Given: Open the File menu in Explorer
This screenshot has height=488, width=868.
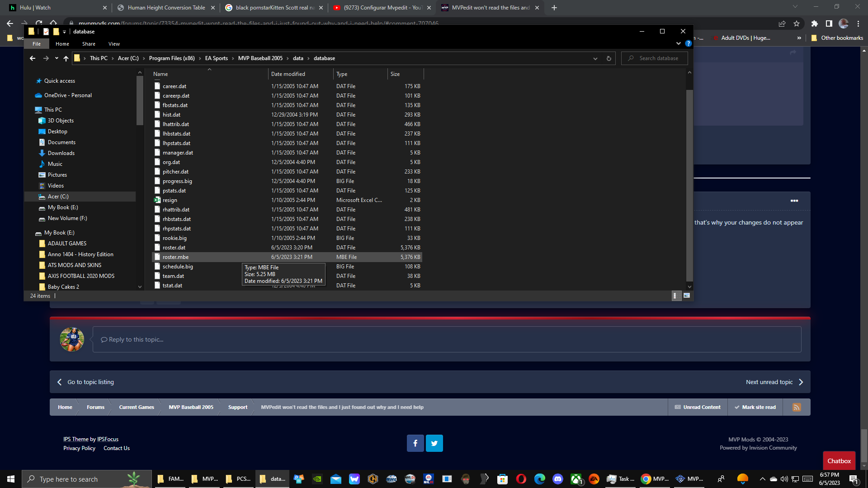Looking at the screenshot, I should coord(37,44).
